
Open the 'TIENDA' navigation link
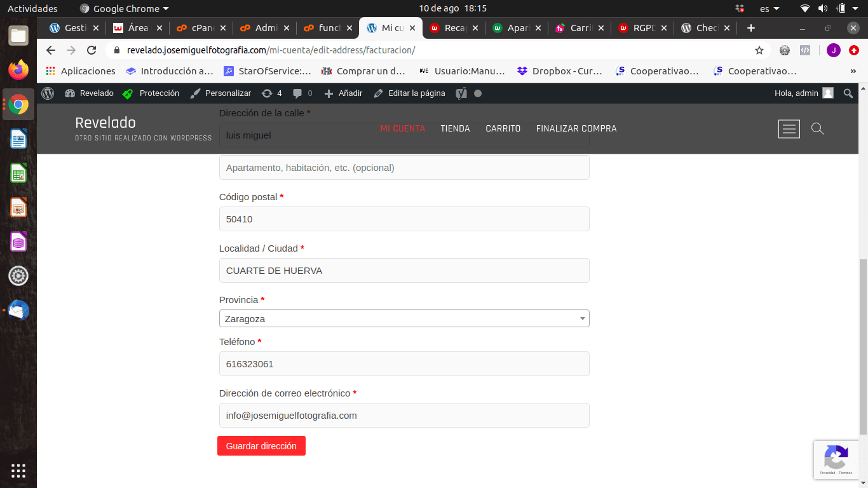455,129
